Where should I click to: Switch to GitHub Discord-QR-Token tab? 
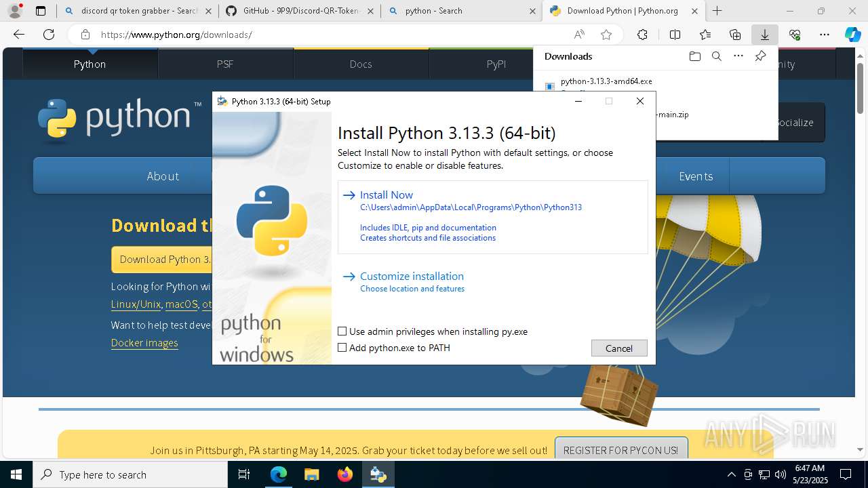click(x=300, y=11)
